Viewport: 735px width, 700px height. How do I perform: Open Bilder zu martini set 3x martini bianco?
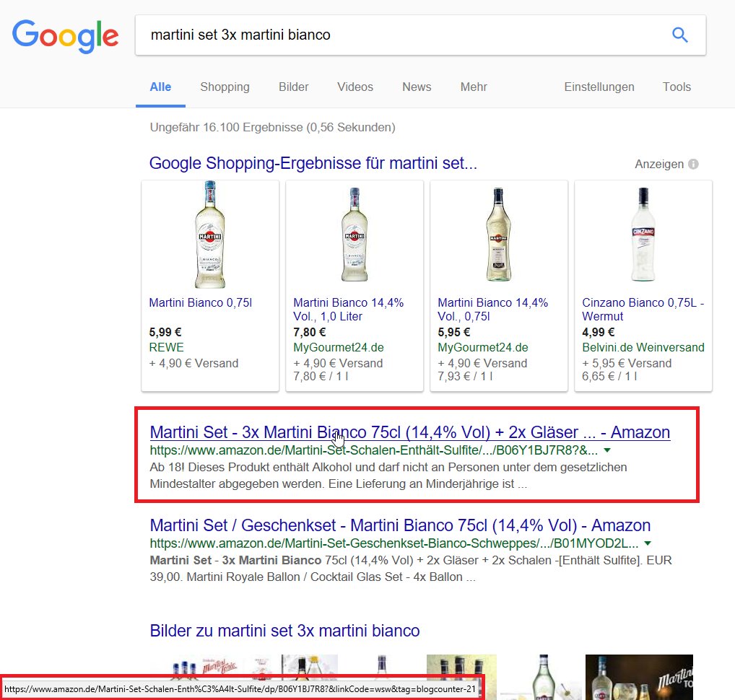click(284, 631)
